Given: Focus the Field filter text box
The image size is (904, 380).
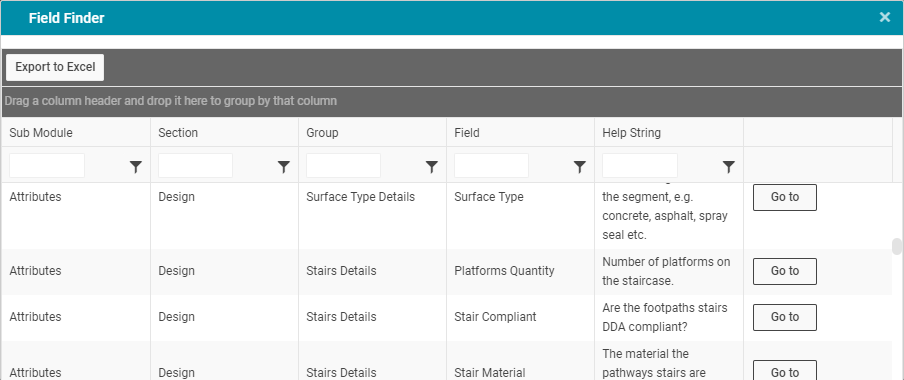Looking at the screenshot, I should tap(491, 165).
